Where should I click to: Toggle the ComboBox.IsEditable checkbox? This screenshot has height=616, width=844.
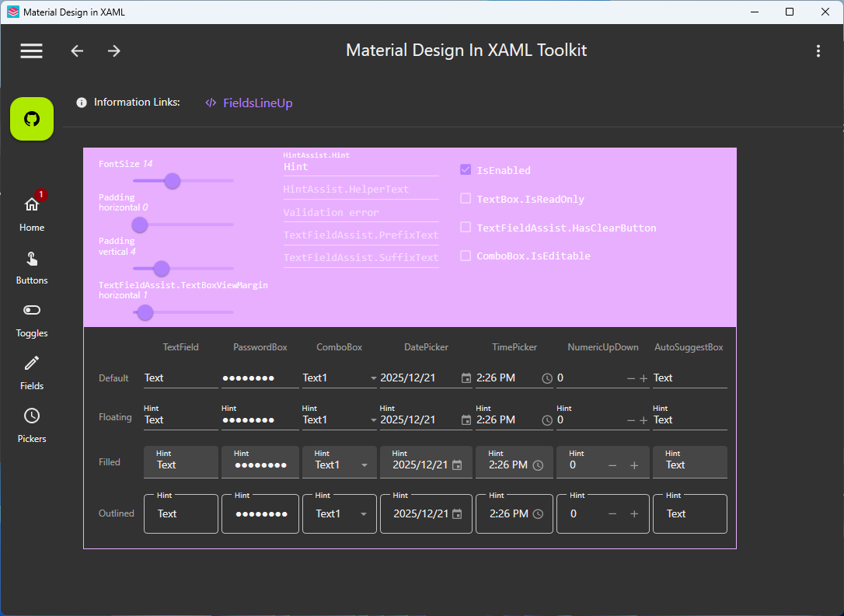point(466,256)
